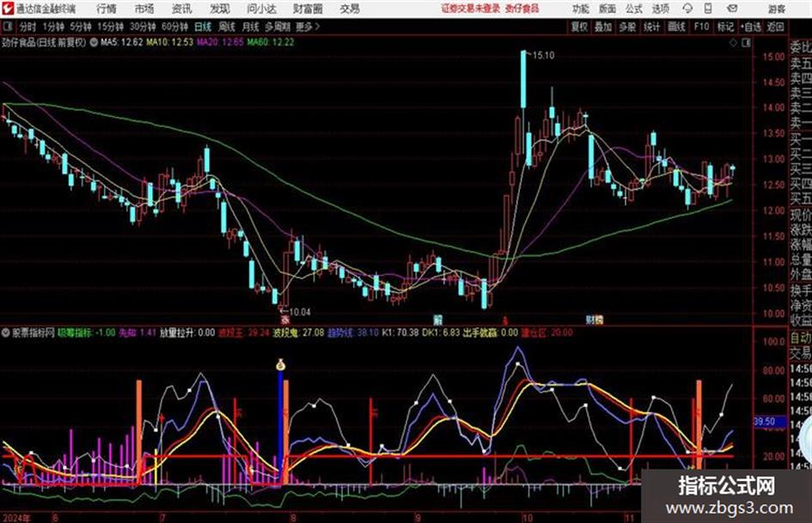This screenshot has height=523, width=812.
Task: Switch to the 15分钟 period tab
Action: pyautogui.click(x=110, y=27)
